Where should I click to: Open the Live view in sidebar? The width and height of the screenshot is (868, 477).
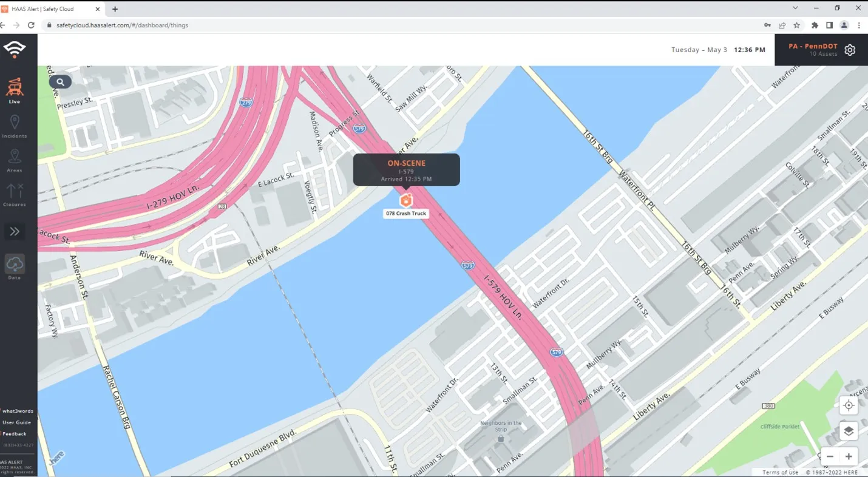15,91
